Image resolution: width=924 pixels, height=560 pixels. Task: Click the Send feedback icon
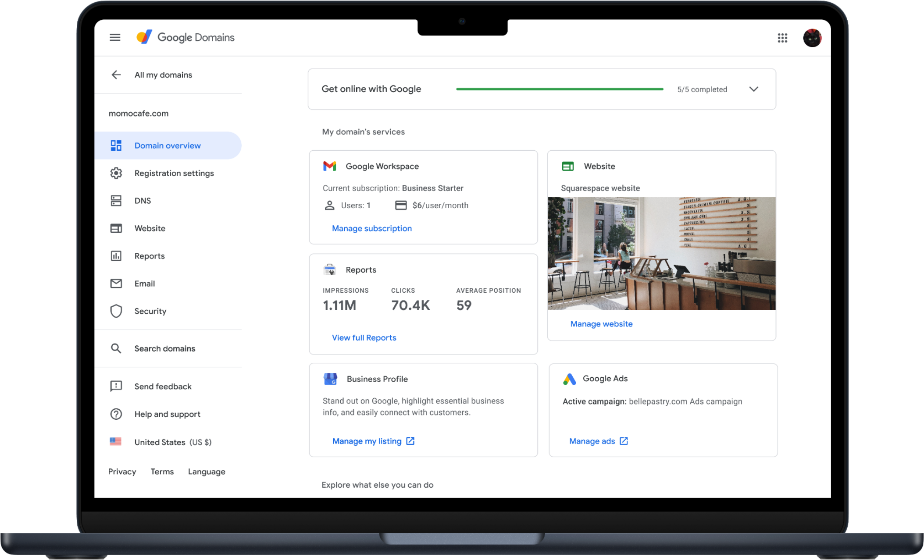(x=116, y=386)
